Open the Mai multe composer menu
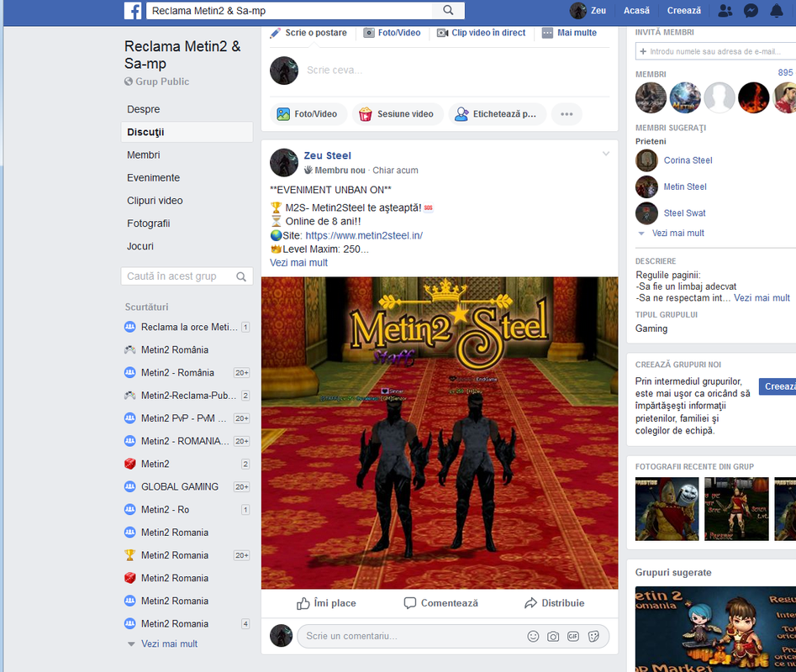Screen dimensions: 796x672 [x=569, y=33]
